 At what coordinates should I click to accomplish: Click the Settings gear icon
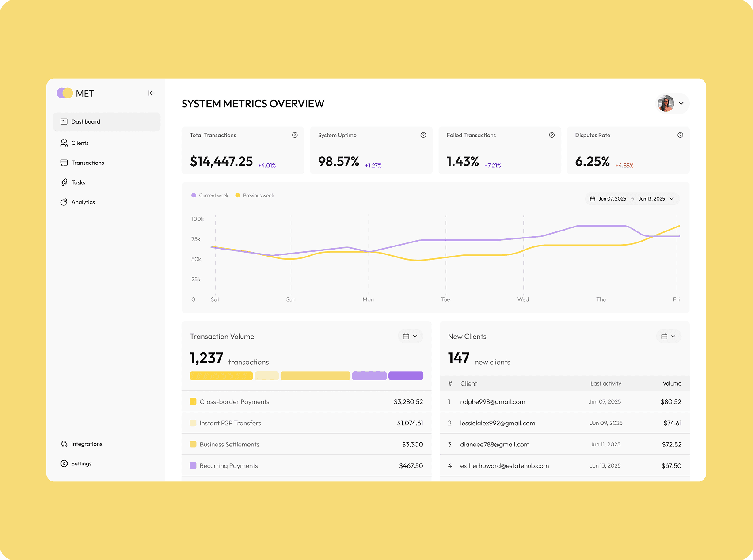point(64,464)
